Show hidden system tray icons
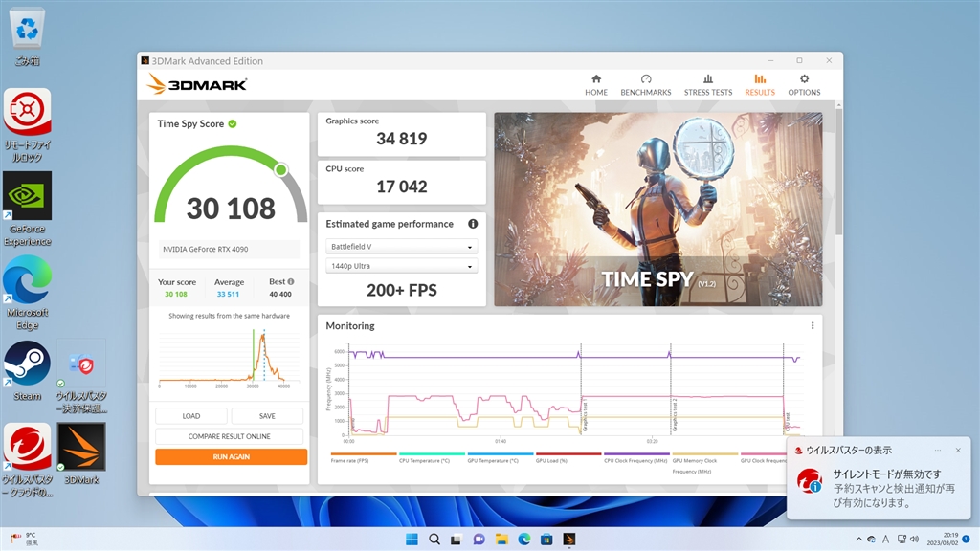This screenshot has width=980, height=551. (x=858, y=540)
